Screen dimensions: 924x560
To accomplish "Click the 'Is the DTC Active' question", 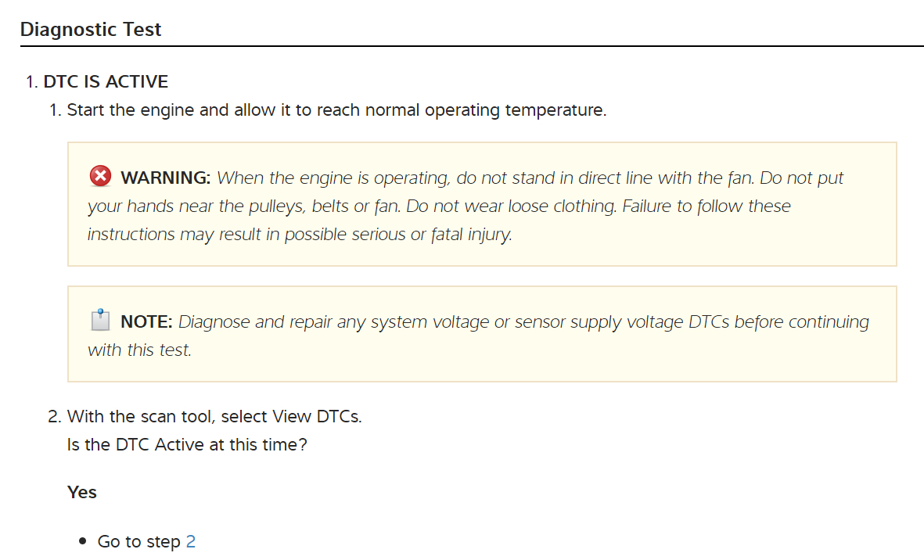I will tap(187, 445).
